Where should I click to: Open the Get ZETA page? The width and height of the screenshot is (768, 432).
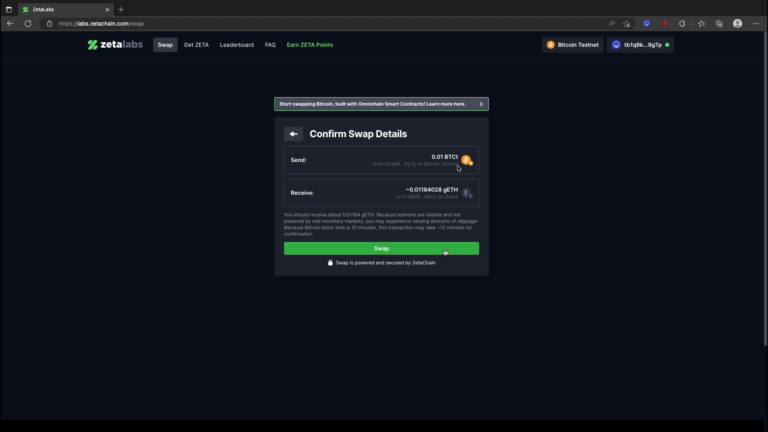(x=196, y=45)
